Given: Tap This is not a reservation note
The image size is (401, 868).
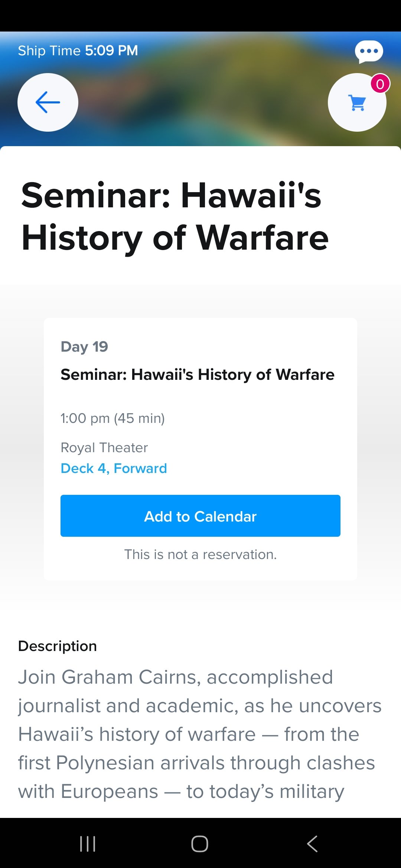Looking at the screenshot, I should 200,555.
